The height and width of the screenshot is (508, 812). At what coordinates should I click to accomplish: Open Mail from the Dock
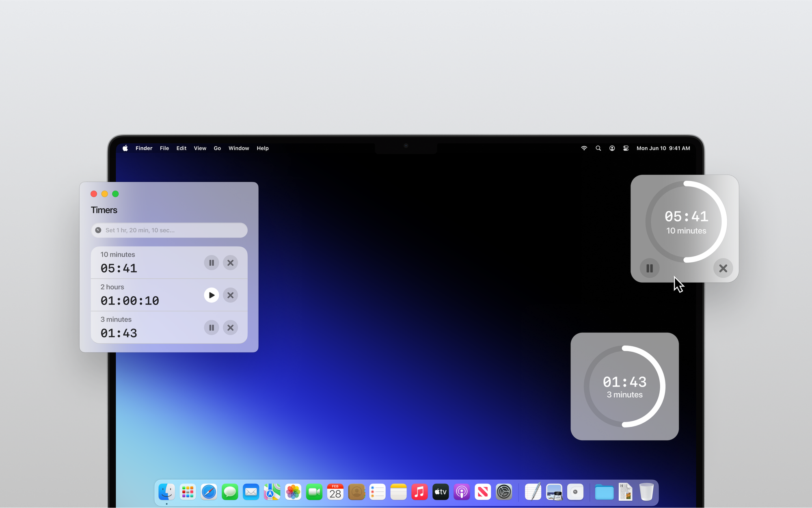click(251, 492)
